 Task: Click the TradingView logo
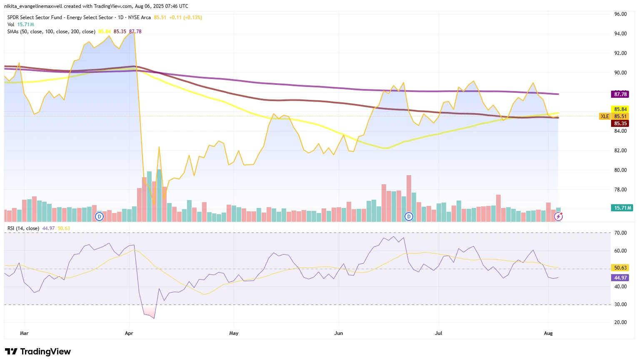38,352
